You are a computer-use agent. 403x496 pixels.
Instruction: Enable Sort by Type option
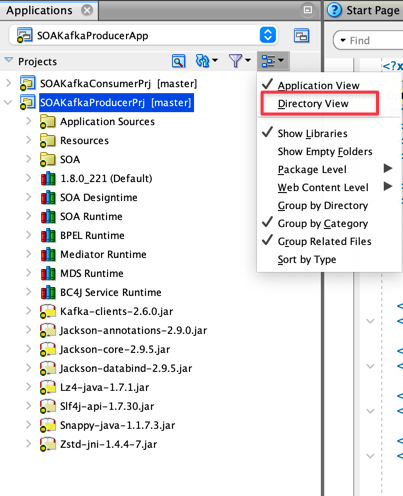(x=307, y=260)
